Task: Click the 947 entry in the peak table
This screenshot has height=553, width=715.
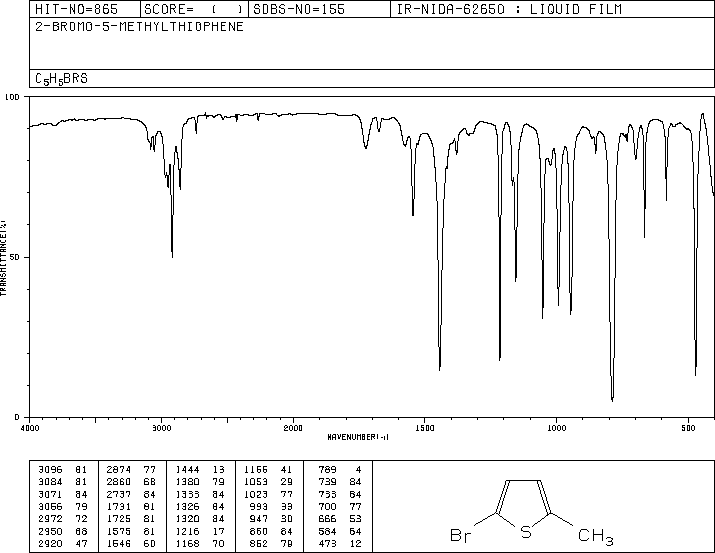Action: [259, 519]
